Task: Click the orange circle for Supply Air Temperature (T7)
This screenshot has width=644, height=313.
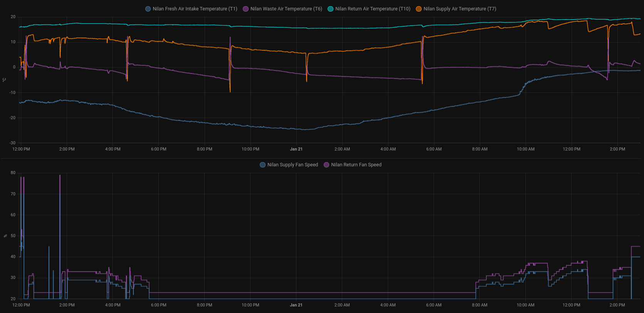Action: [419, 9]
